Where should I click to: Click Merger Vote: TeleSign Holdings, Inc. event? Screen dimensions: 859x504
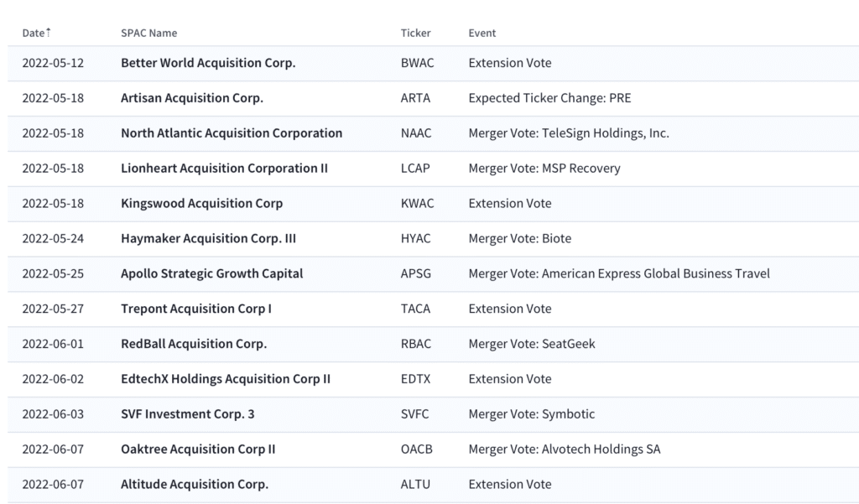tap(569, 133)
